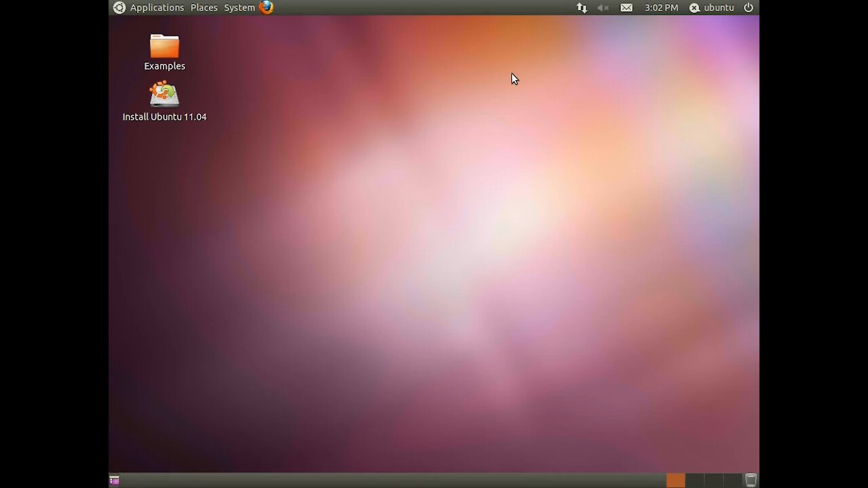Select the "Install Ubuntu 11.04" label text
The width and height of the screenshot is (868, 488).
[164, 117]
